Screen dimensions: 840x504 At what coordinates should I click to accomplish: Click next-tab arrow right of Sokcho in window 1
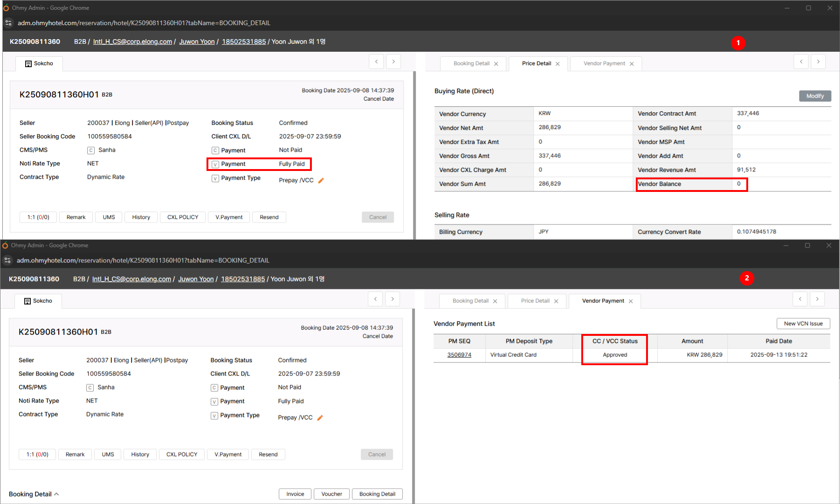393,61
